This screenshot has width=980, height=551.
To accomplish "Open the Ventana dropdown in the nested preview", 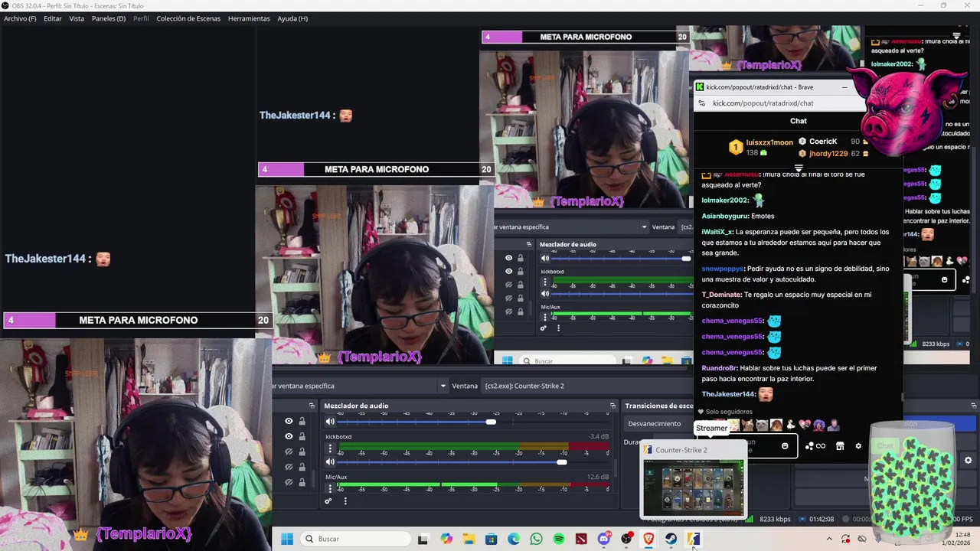I will (x=685, y=227).
